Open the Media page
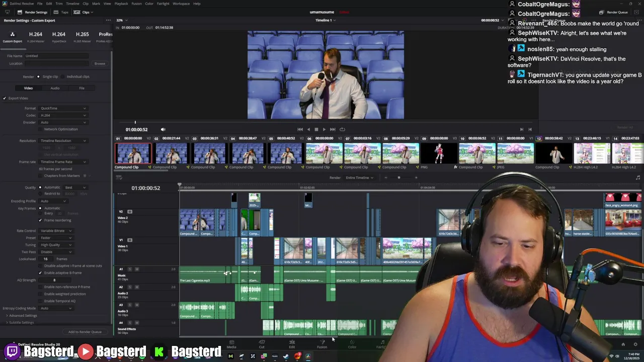The image size is (644, 362). tap(231, 344)
